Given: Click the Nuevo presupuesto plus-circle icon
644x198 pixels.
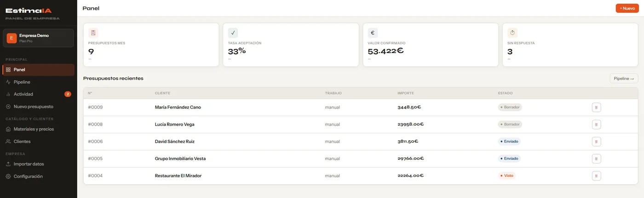Looking at the screenshot, I should 8,106.
